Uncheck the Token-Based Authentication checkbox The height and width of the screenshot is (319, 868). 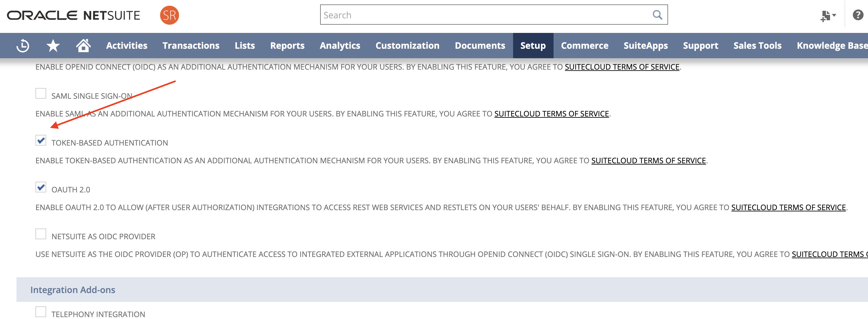(x=41, y=140)
